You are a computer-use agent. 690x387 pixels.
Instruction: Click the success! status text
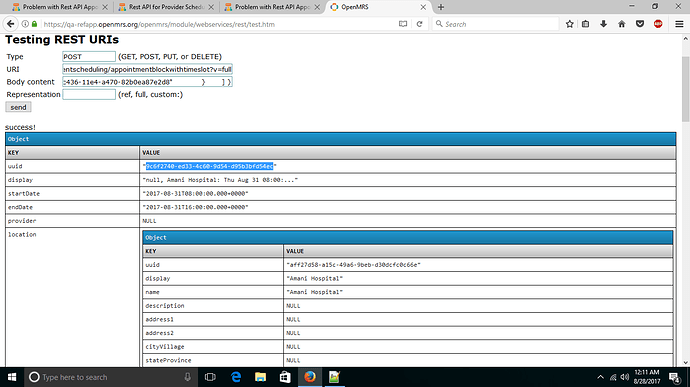(x=20, y=127)
